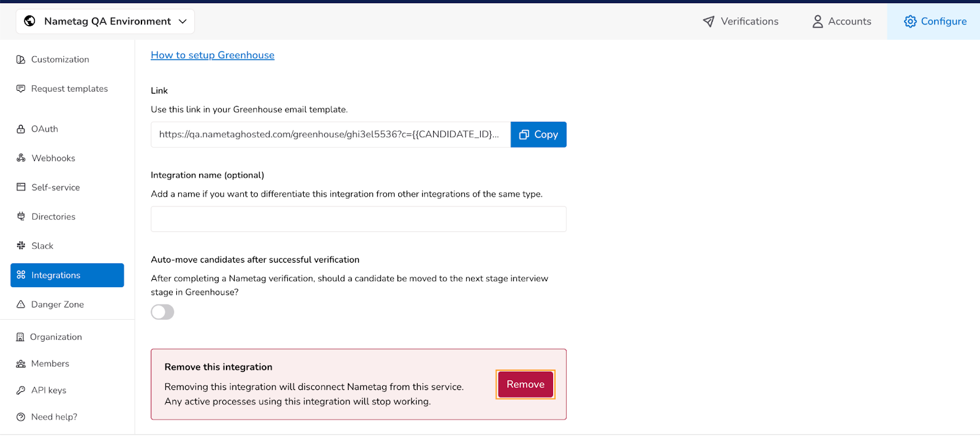
Task: Open the Verifications tab
Action: click(741, 21)
